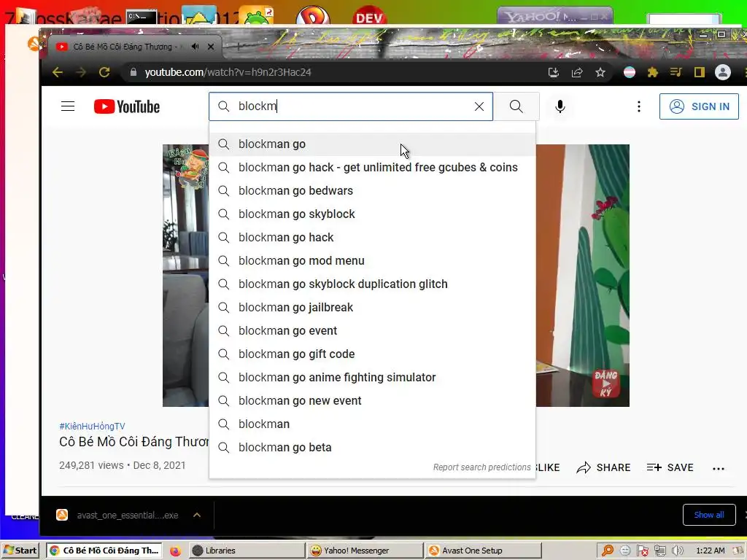Bookmark this page with the star icon
Image resolution: width=747 pixels, height=560 pixels.
600,72
